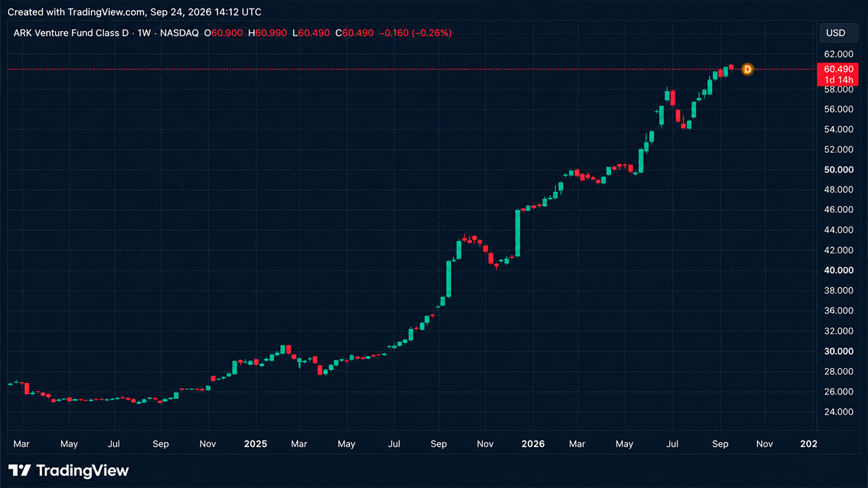Screen dimensions: 868x488
Task: Click the 46.000 price axis label
Action: pyautogui.click(x=839, y=210)
